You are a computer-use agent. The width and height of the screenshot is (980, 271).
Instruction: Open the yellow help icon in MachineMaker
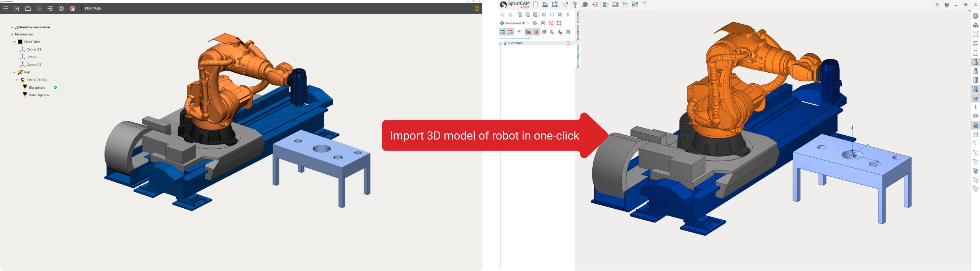[477, 8]
